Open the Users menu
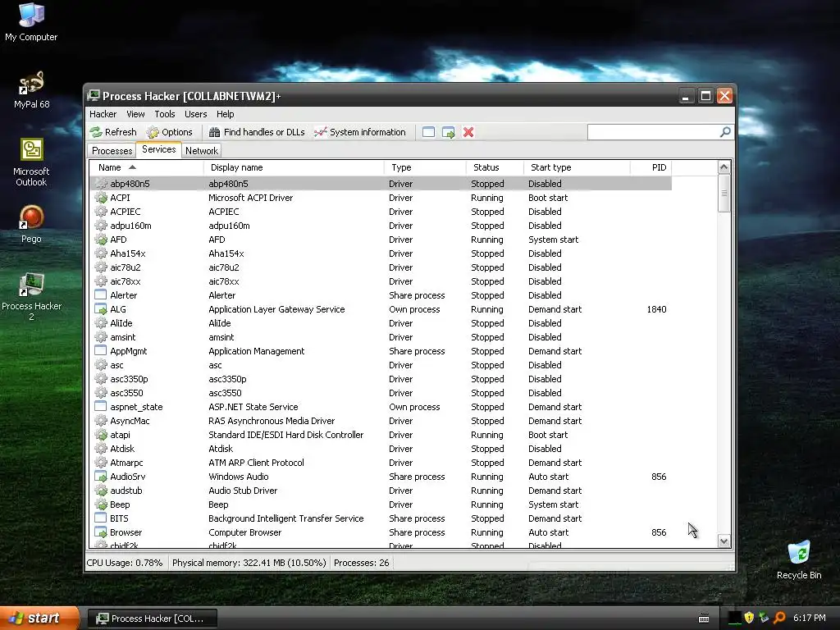This screenshot has height=630, width=840. click(x=195, y=114)
